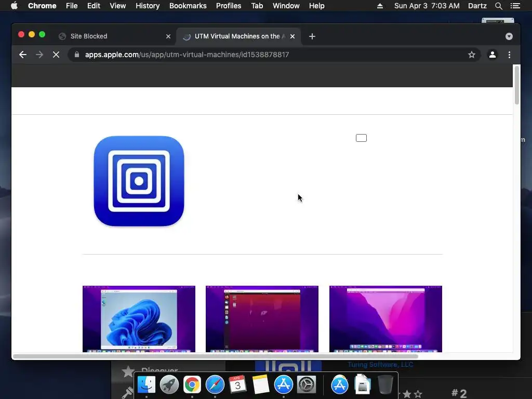Open the Windows 11 screenshot thumbnail
Screen dimensions: 532x399
[x=139, y=319]
